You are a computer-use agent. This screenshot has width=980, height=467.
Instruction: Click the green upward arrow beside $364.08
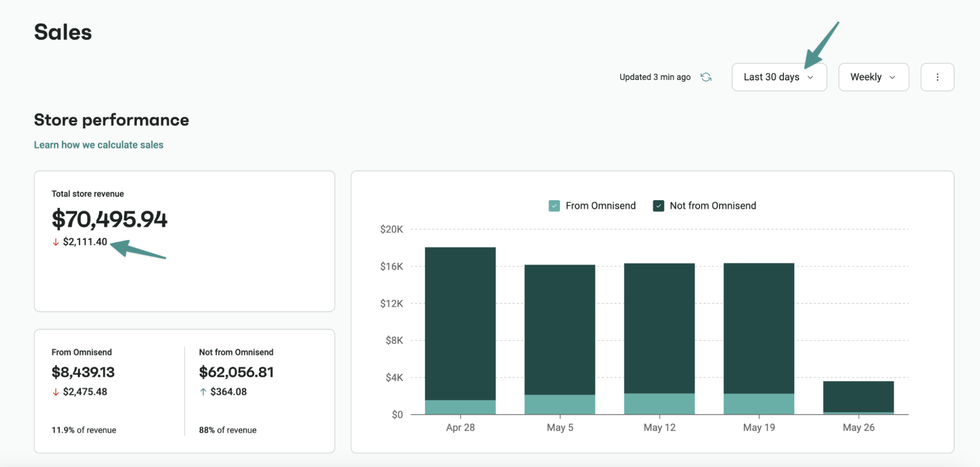[x=202, y=391]
